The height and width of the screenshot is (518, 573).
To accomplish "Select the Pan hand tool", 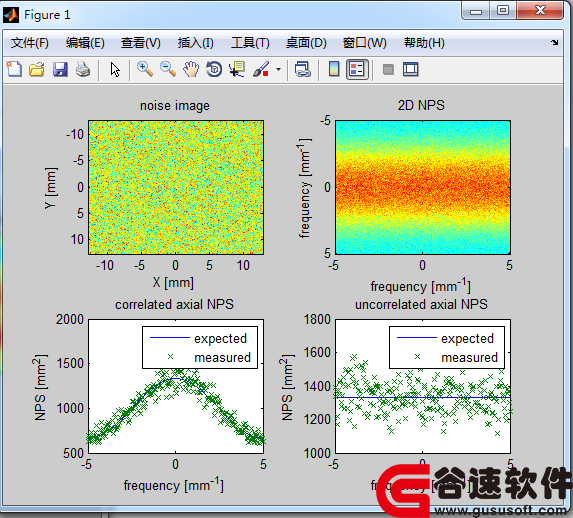I will click(191, 69).
